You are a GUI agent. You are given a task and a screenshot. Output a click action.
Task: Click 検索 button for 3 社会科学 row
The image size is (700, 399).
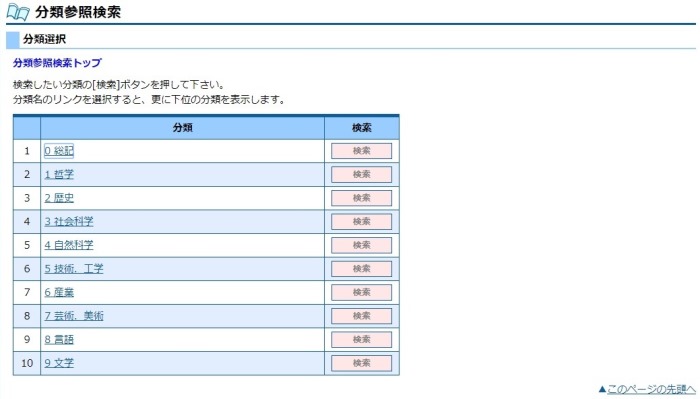[x=362, y=221]
